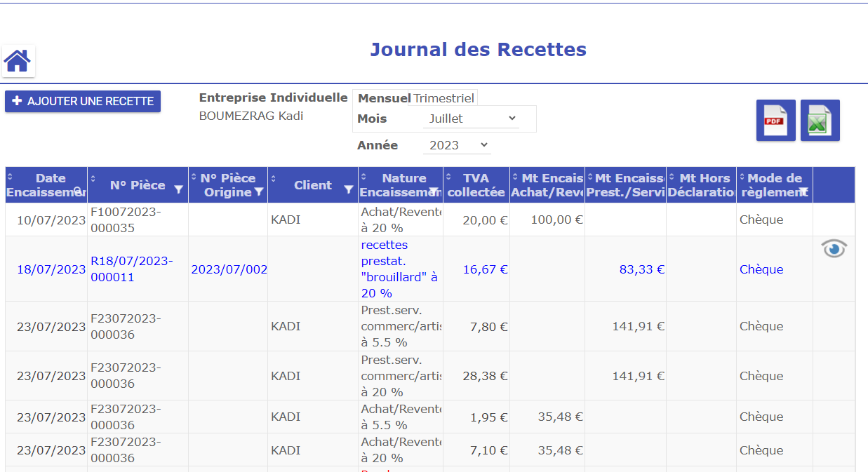Filter by Nature Encaissement column
This screenshot has height=472, width=868.
(434, 191)
